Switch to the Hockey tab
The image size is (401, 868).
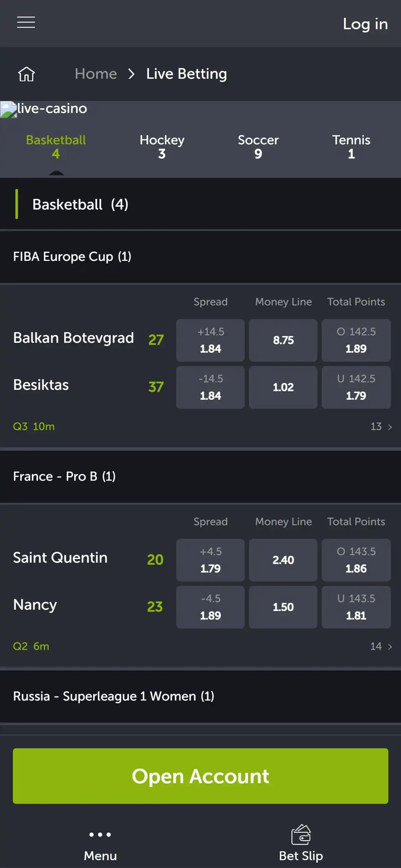click(x=162, y=146)
